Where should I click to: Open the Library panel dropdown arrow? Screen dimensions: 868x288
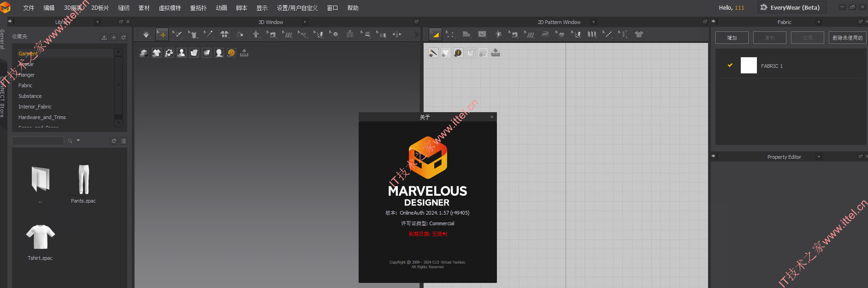coord(97,22)
